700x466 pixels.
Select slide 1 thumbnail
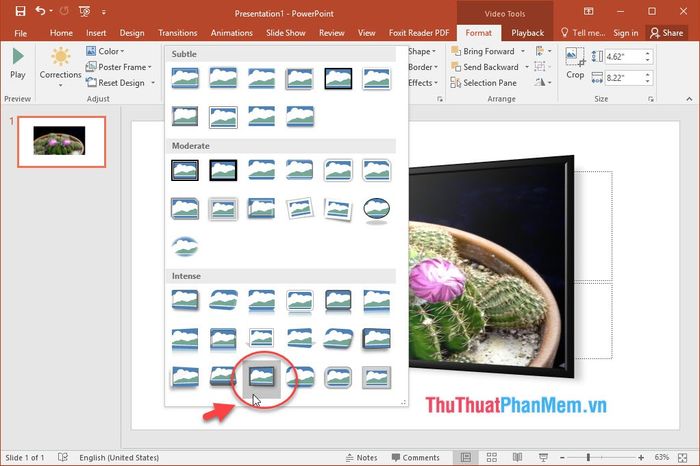point(62,142)
